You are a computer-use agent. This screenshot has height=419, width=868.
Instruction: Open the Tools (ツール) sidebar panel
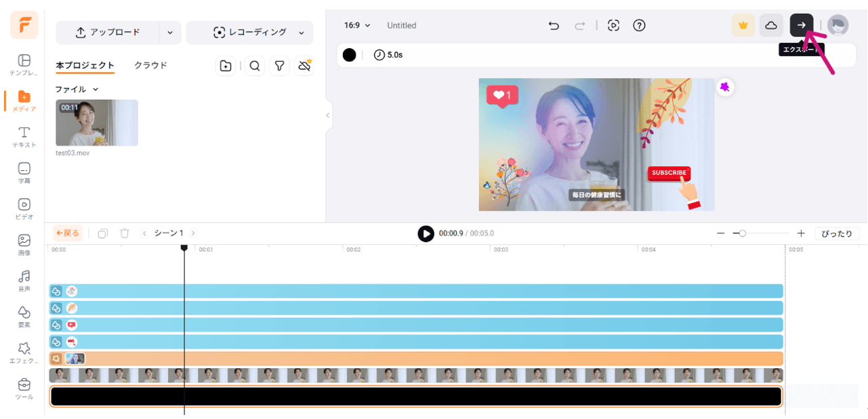pos(24,388)
